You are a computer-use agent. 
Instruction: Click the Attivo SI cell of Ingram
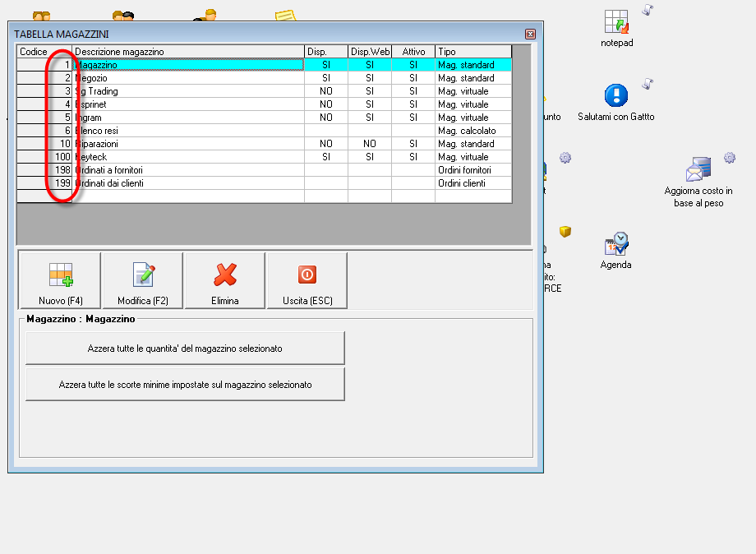click(x=413, y=118)
